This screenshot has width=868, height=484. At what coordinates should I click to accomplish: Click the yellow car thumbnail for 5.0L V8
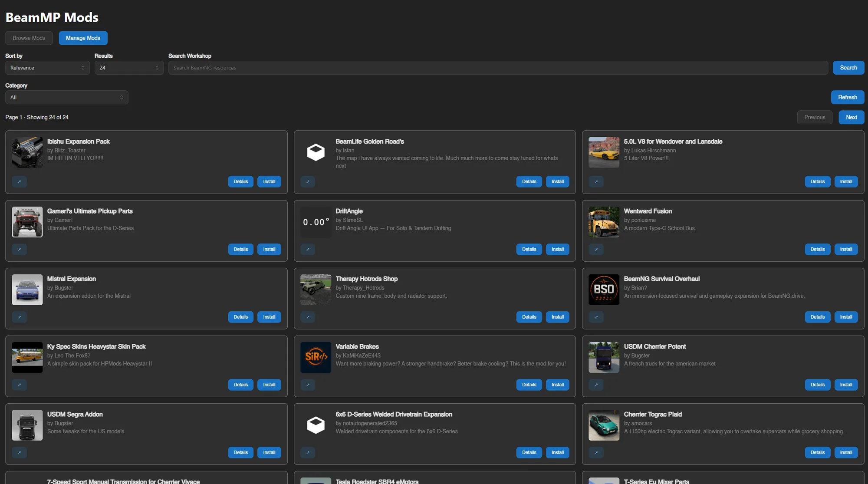pyautogui.click(x=604, y=152)
